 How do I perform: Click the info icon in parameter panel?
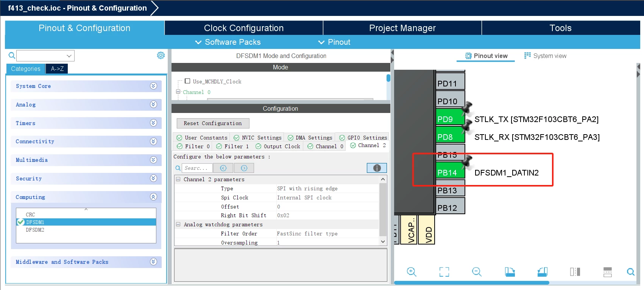pyautogui.click(x=377, y=168)
